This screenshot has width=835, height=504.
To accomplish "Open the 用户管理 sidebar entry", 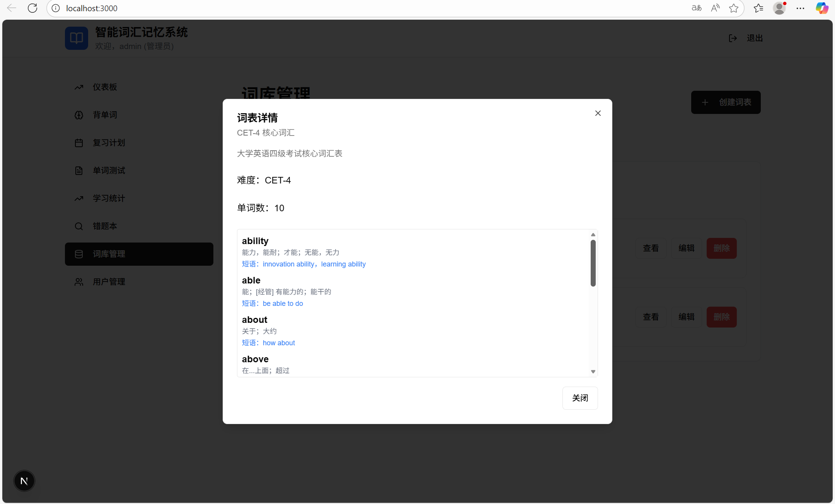I will pos(109,282).
